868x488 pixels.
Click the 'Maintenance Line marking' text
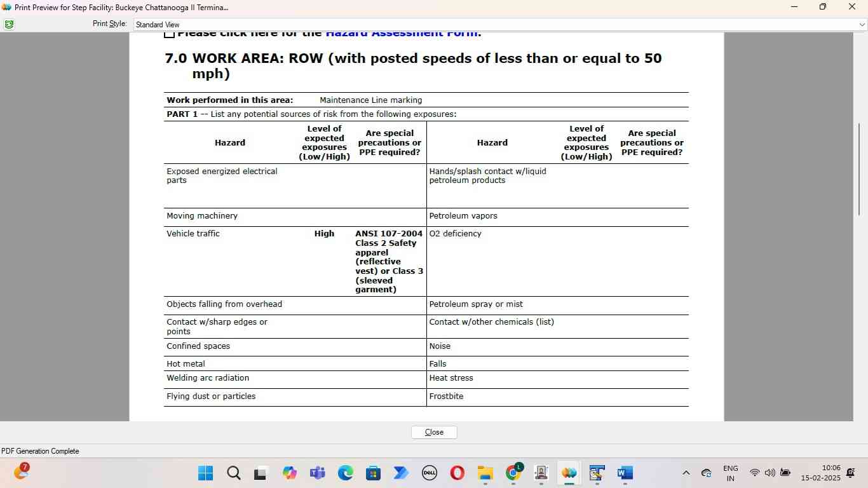coord(370,100)
